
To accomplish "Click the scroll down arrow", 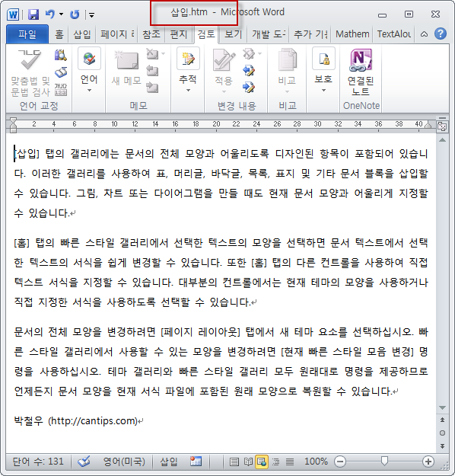I will pyautogui.click(x=442, y=407).
